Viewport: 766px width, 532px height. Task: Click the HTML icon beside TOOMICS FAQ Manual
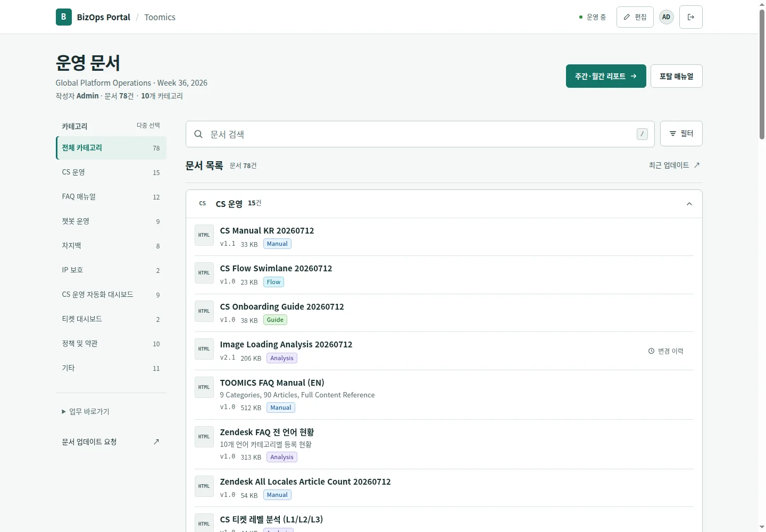coord(204,387)
